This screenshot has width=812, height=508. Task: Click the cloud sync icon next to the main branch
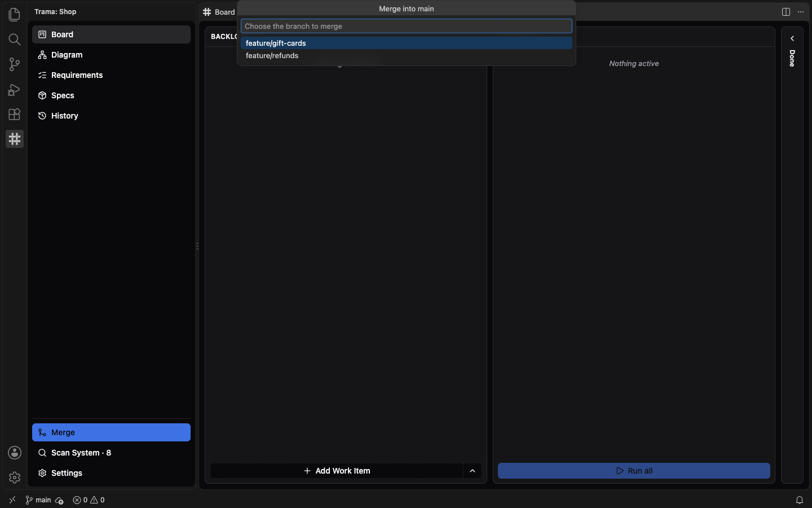(59, 500)
